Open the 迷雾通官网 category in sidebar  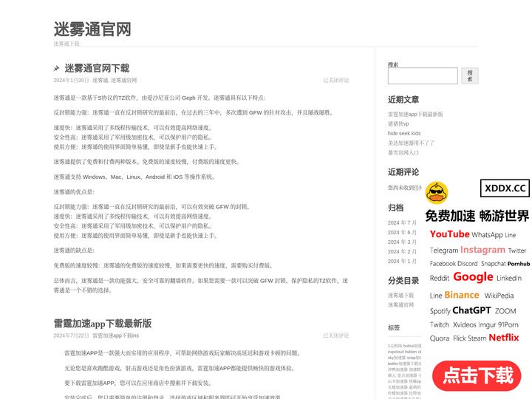tap(400, 305)
